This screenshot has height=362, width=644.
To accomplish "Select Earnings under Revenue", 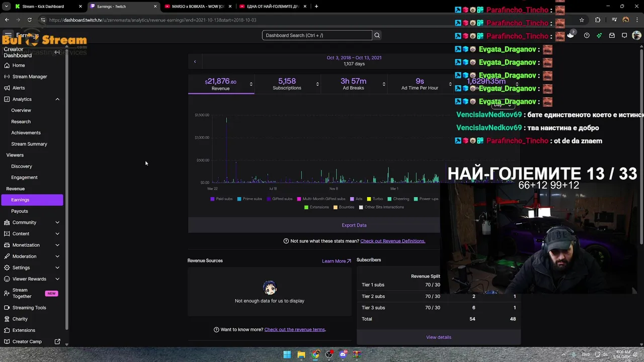I will click(x=32, y=200).
